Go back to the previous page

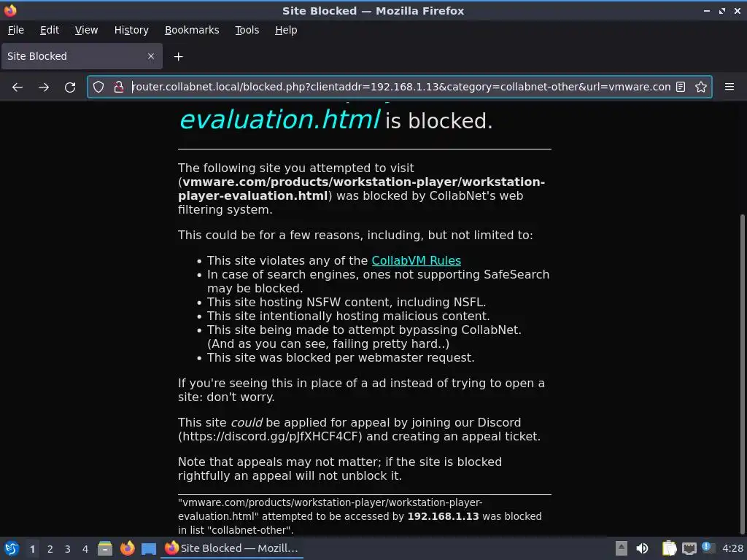click(x=18, y=87)
